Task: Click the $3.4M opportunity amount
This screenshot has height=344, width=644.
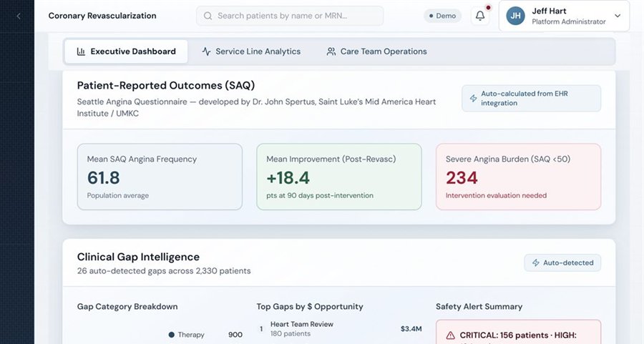Action: tap(411, 329)
